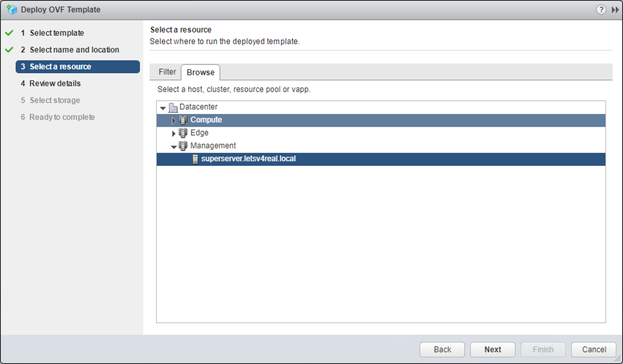Click the Compute cluster icon
This screenshot has height=364, width=623.
[183, 120]
